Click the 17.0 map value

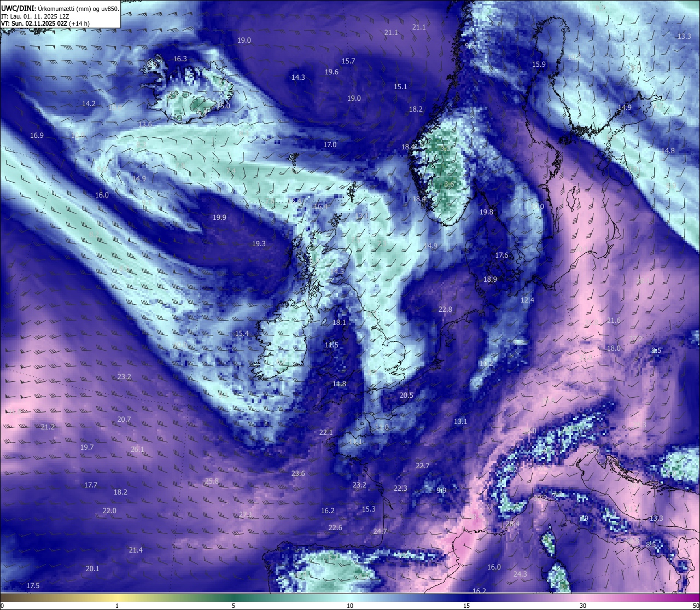[330, 145]
